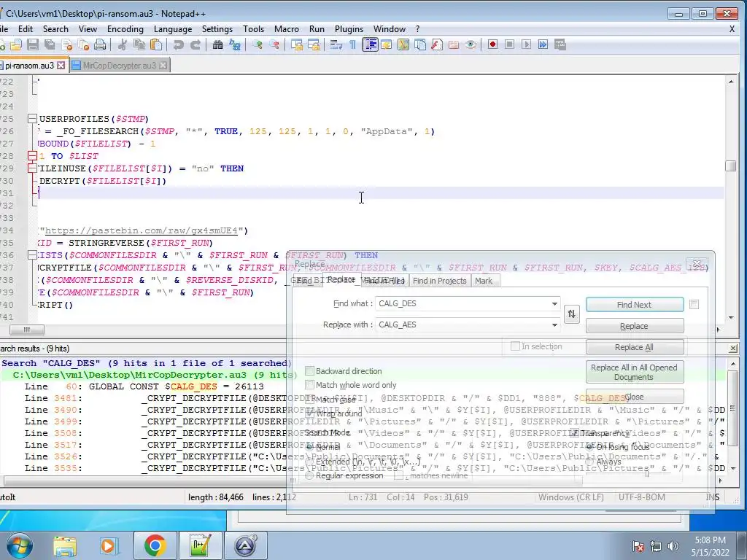The height and width of the screenshot is (560, 747).
Task: Open Chrome from the Windows taskbar
Action: [155, 545]
